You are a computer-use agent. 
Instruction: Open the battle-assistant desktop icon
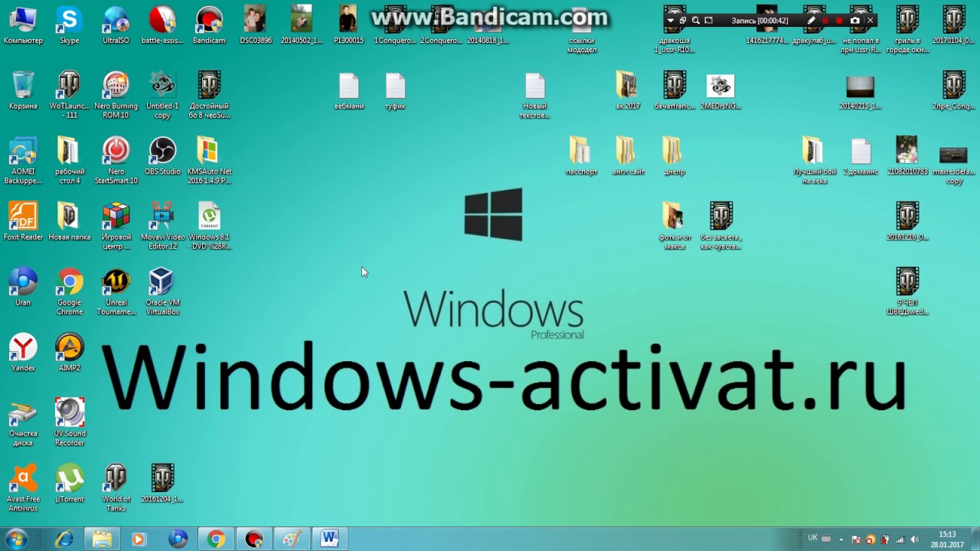(x=162, y=25)
